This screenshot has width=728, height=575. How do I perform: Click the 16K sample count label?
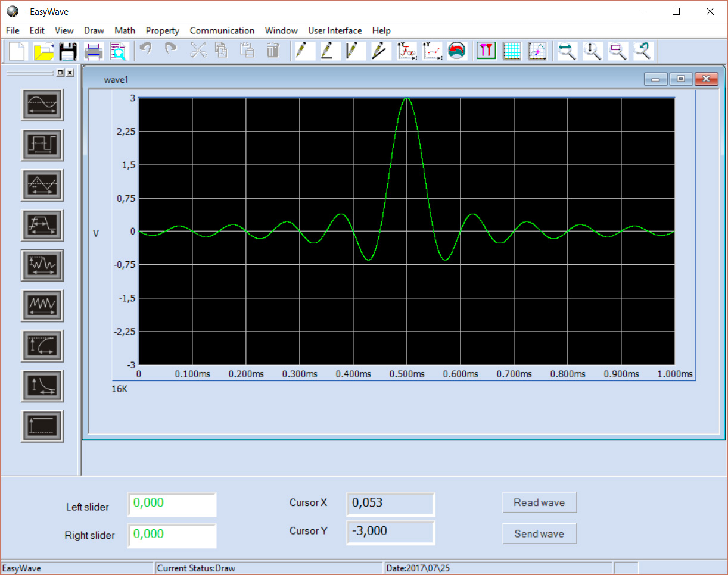click(x=120, y=389)
